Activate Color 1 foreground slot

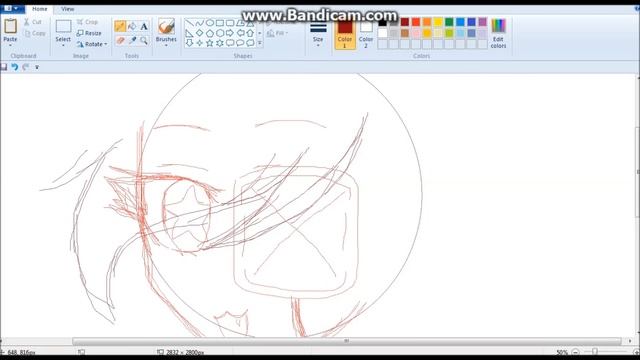(345, 34)
